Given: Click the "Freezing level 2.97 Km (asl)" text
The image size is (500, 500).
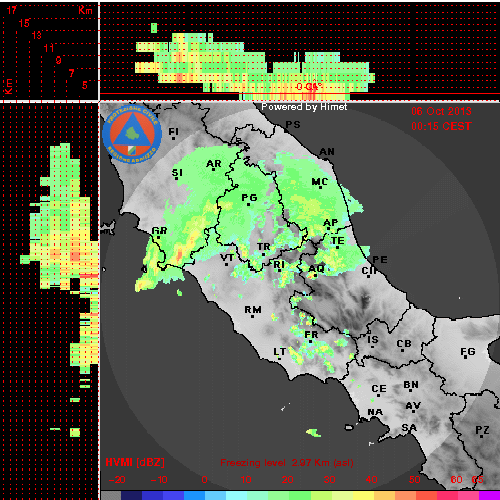Looking at the screenshot, I should (x=287, y=463).
